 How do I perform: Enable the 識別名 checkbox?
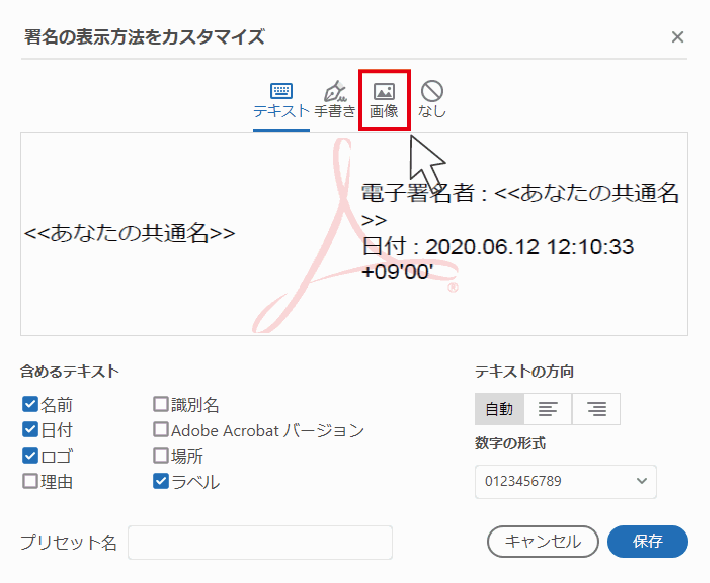click(x=161, y=404)
